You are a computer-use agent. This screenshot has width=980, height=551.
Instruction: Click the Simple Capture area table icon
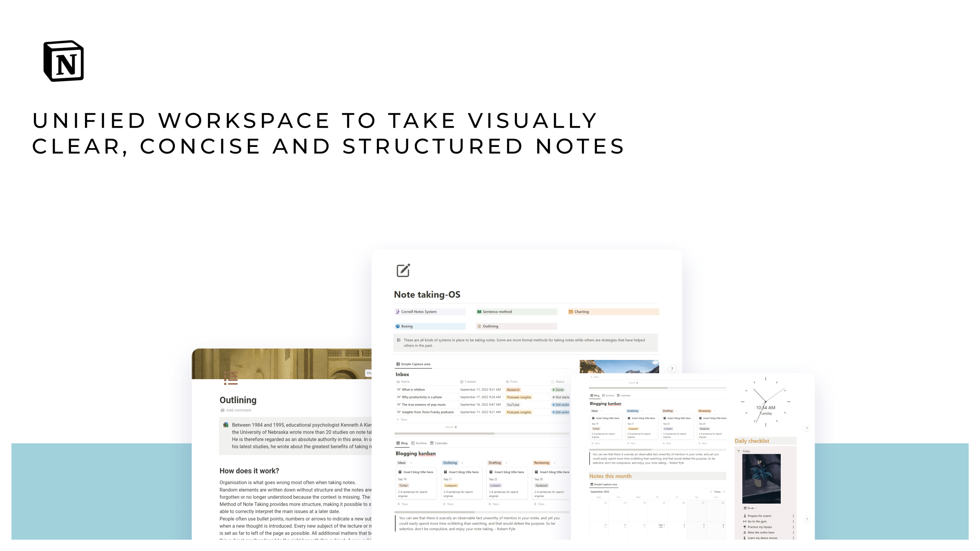pos(398,364)
